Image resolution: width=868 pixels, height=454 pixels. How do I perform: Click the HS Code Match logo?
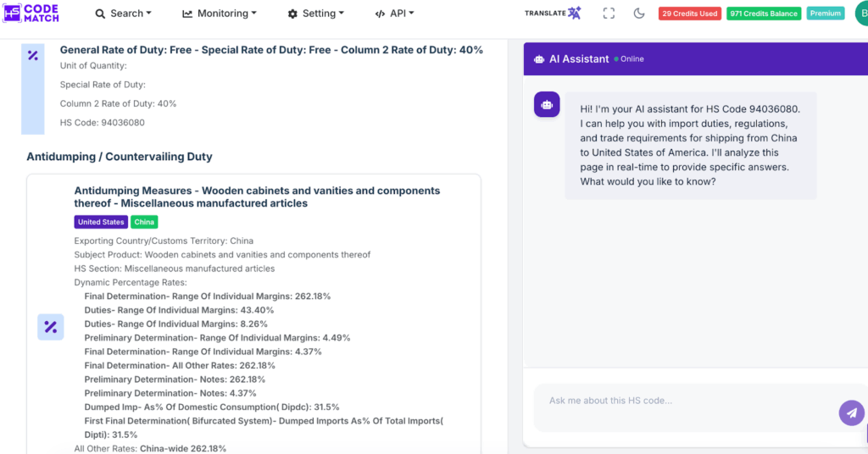31,13
